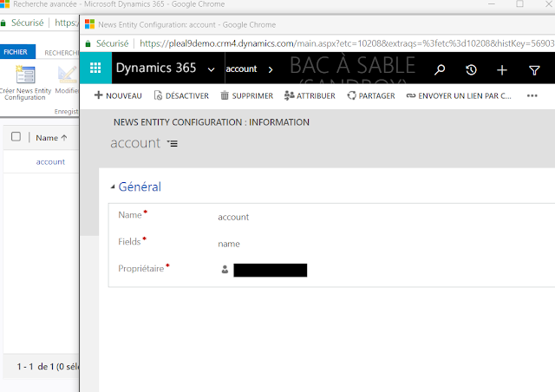Toggle select-all checkbox in Recherche avancée grid

16,137
